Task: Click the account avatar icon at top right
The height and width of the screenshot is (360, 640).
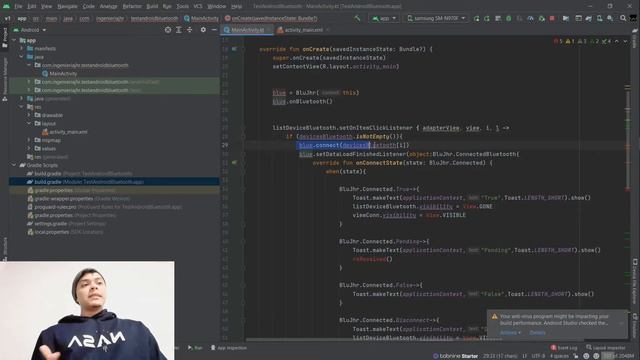Action: click(633, 18)
